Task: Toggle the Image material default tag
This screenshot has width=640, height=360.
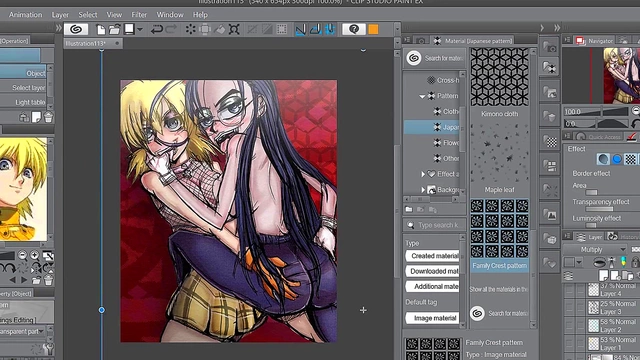Action: [433, 318]
